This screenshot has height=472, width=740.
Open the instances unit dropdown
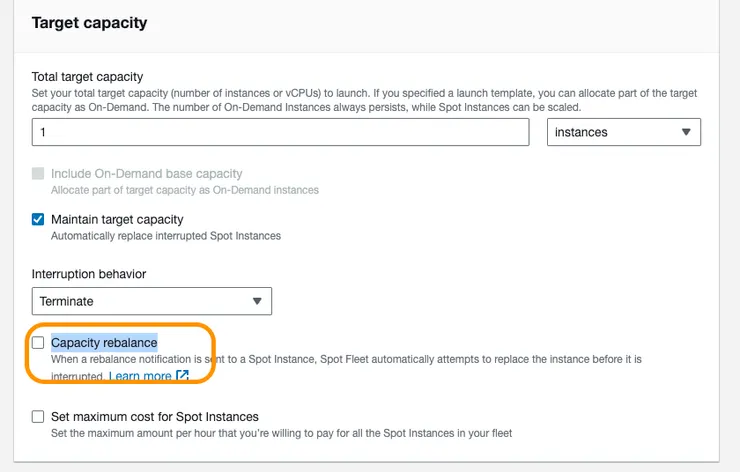(623, 132)
